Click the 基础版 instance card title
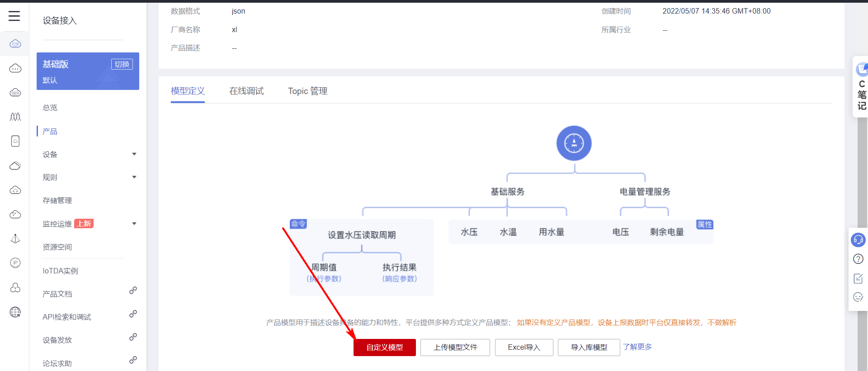 pos(56,64)
